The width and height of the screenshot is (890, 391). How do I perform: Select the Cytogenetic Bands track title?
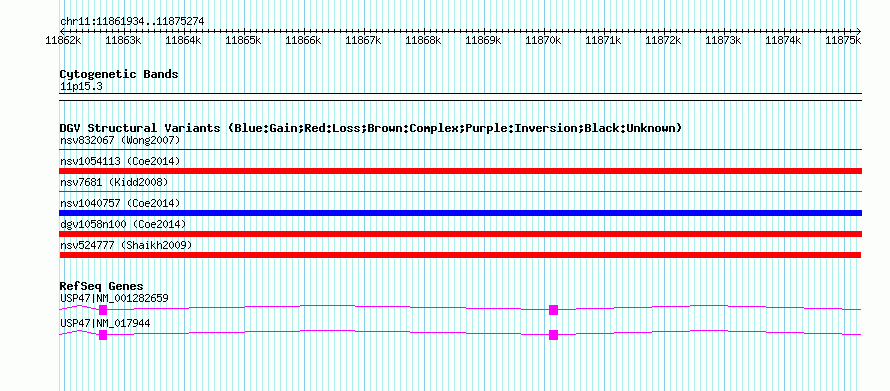click(x=119, y=74)
